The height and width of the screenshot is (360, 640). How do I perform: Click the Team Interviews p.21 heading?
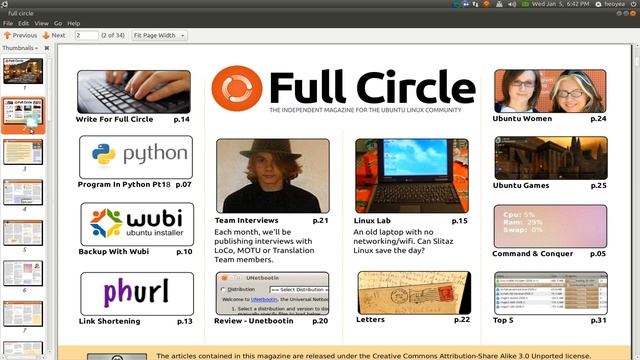272,220
